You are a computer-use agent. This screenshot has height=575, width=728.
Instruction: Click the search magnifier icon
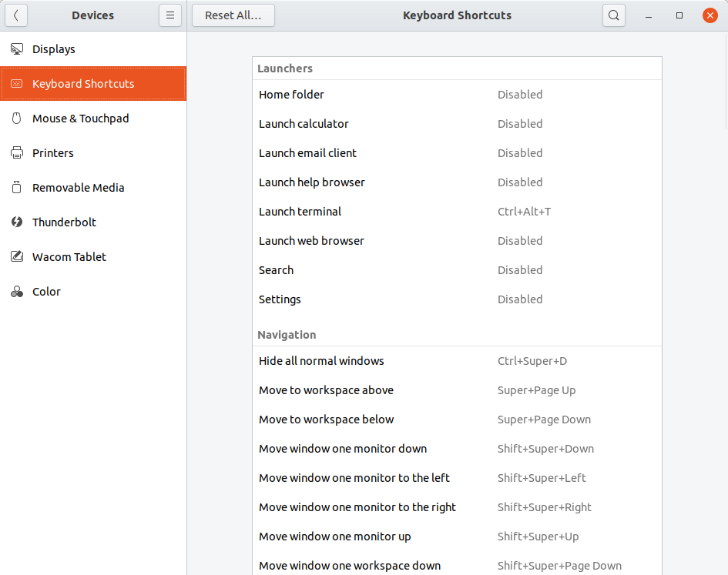click(613, 15)
